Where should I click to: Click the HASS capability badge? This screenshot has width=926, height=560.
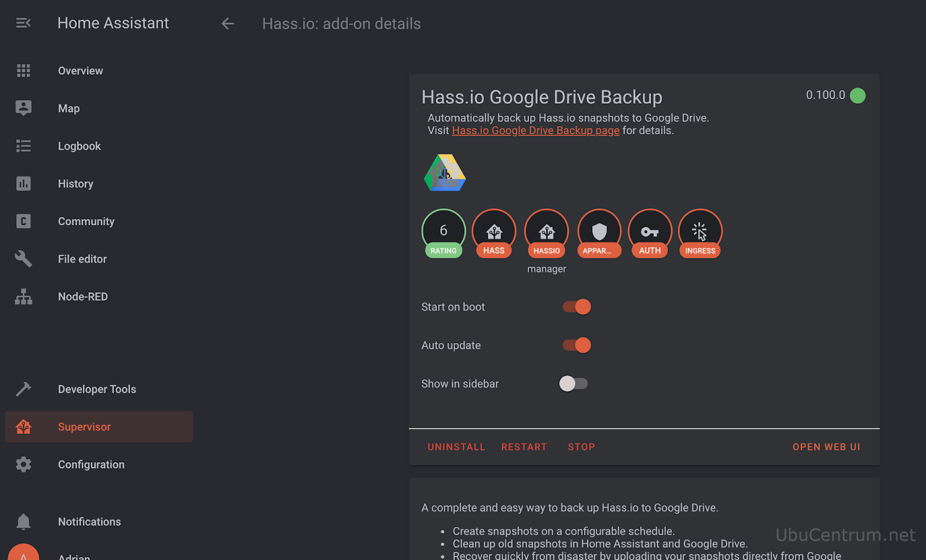(x=494, y=233)
